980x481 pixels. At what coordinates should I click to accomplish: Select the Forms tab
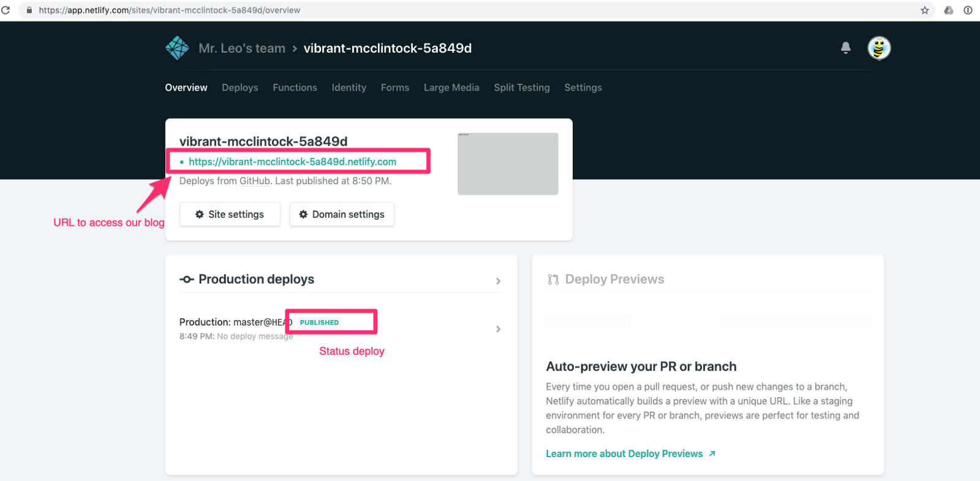point(395,88)
